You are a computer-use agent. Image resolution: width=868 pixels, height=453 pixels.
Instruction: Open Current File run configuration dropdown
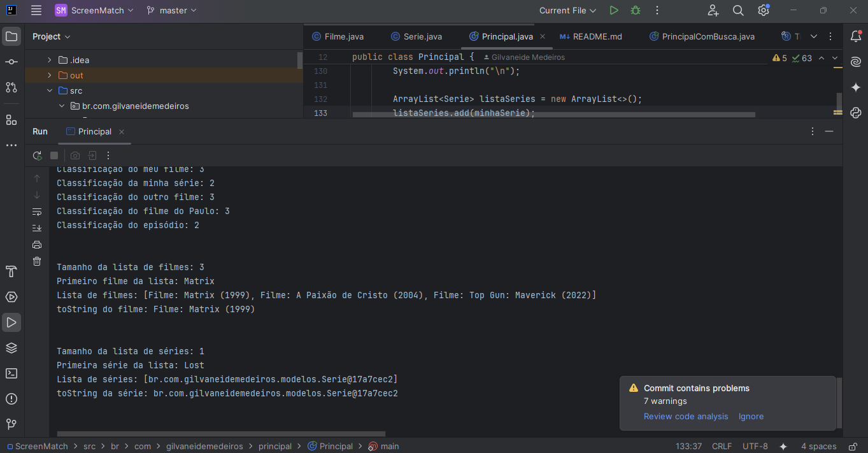click(x=567, y=10)
